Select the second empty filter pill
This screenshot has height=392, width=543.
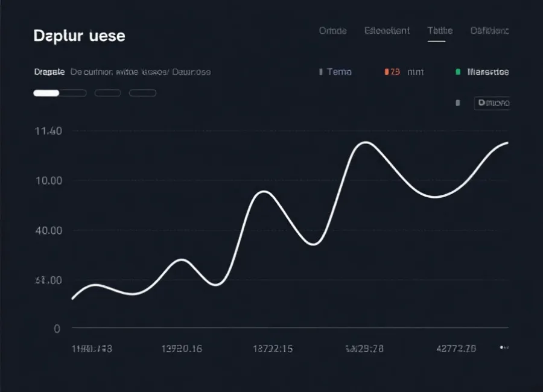pos(107,92)
